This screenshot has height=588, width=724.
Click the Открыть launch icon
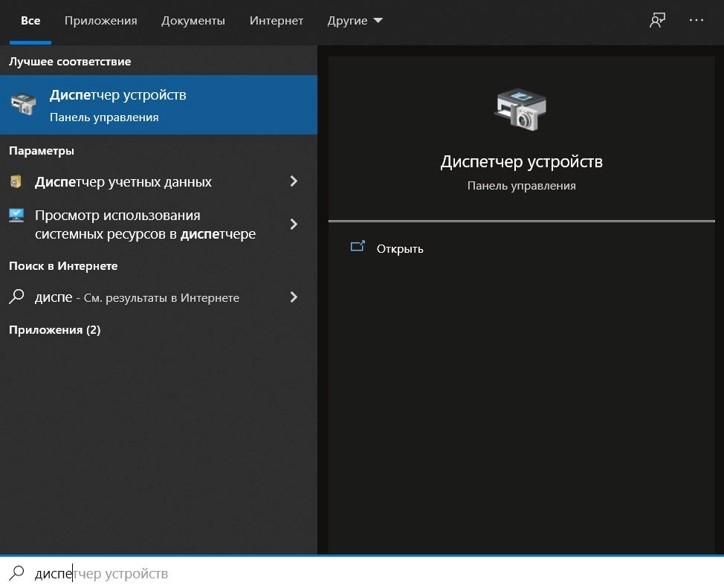coord(358,248)
